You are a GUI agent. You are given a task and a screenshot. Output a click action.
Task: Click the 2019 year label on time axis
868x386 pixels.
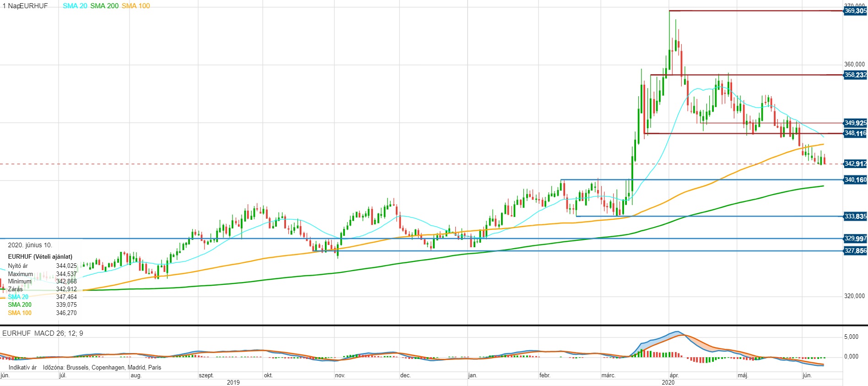233,382
